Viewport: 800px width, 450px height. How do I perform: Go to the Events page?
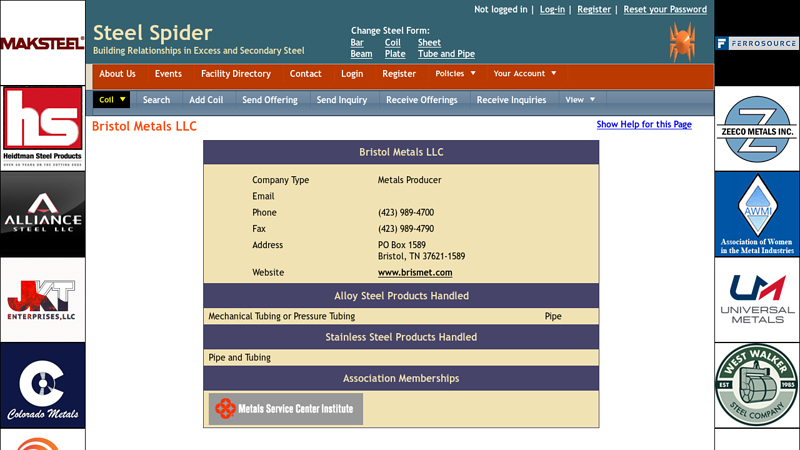(168, 73)
